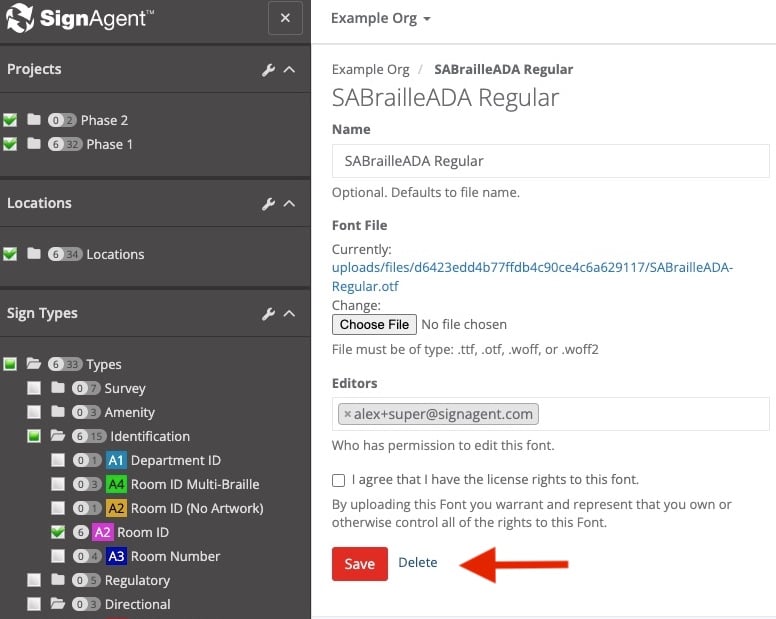
Task: Click the A3 Room Number badge icon
Action: click(116, 556)
